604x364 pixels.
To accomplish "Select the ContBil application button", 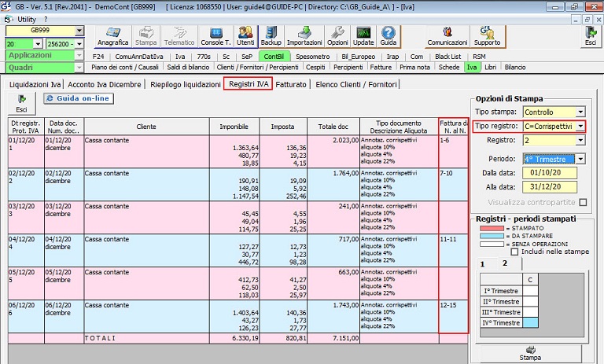I will (274, 57).
